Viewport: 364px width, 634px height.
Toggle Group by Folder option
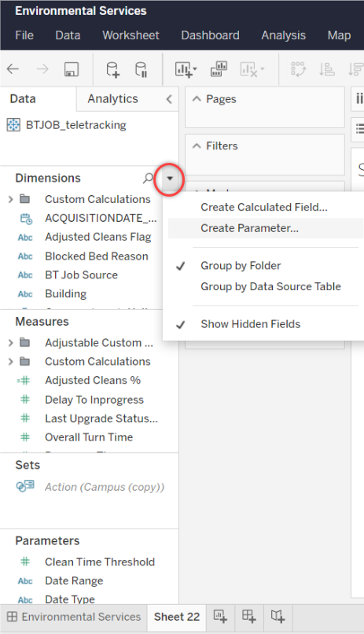(241, 266)
